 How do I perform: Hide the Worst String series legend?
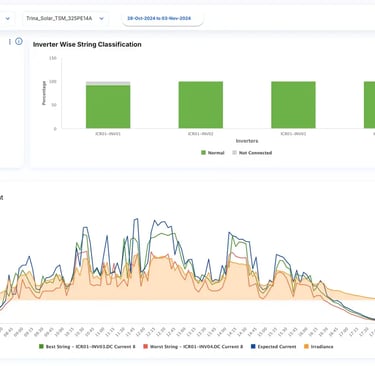193,347
